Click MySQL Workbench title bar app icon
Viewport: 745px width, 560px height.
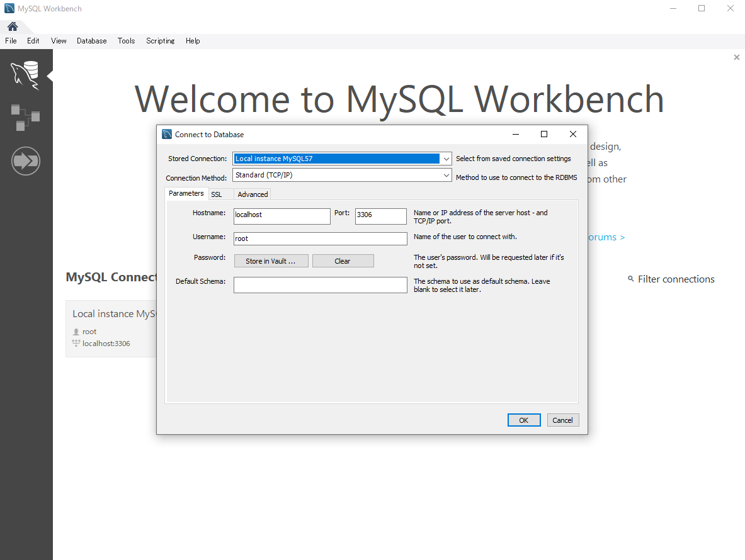[x=9, y=9]
